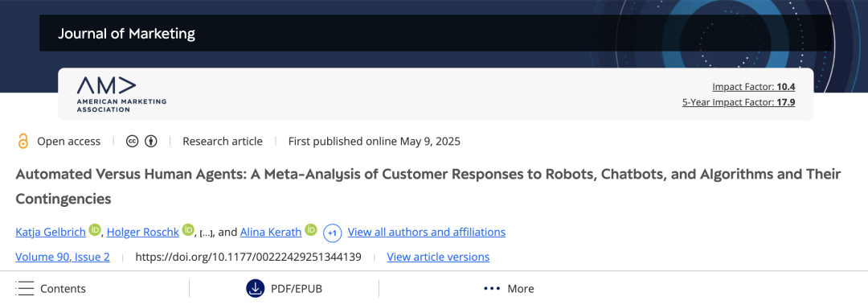Open the 5-Year Impact Factor 17.9 link
This screenshot has height=305, width=868.
(739, 102)
